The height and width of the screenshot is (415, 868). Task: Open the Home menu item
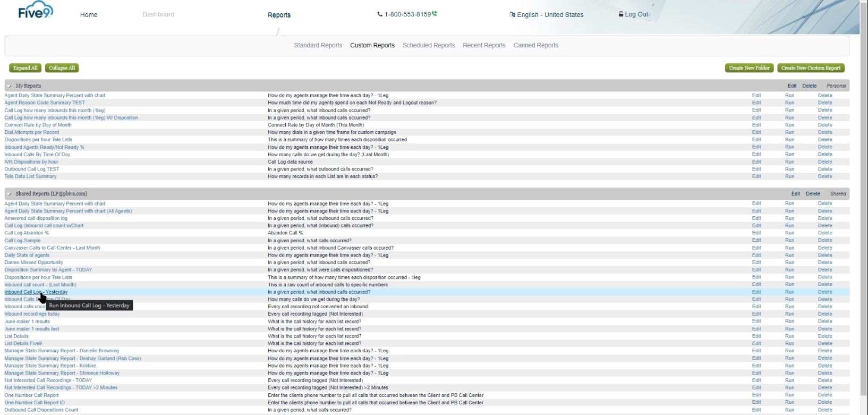tap(89, 15)
